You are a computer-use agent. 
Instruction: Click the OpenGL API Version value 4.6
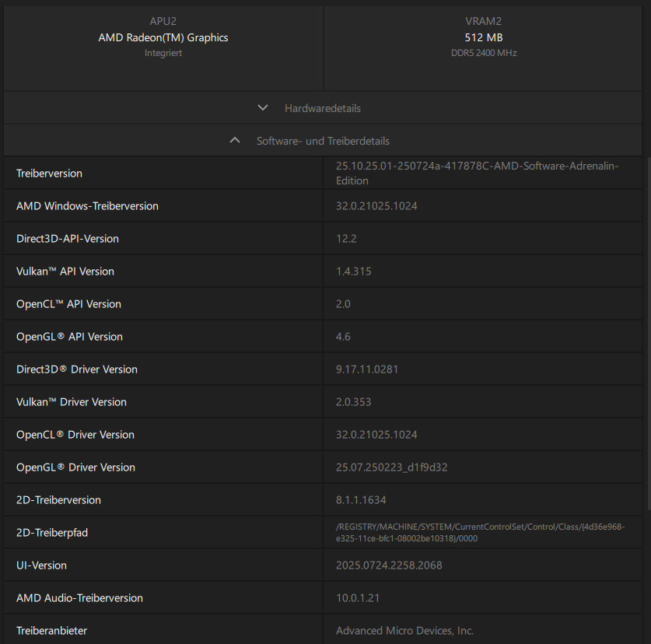pos(343,337)
